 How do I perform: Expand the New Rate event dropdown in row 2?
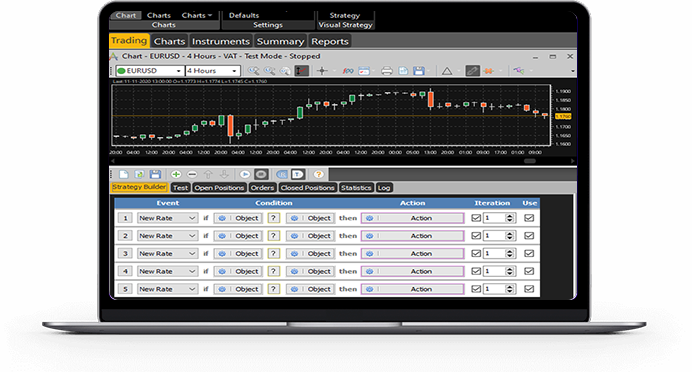pos(167,236)
